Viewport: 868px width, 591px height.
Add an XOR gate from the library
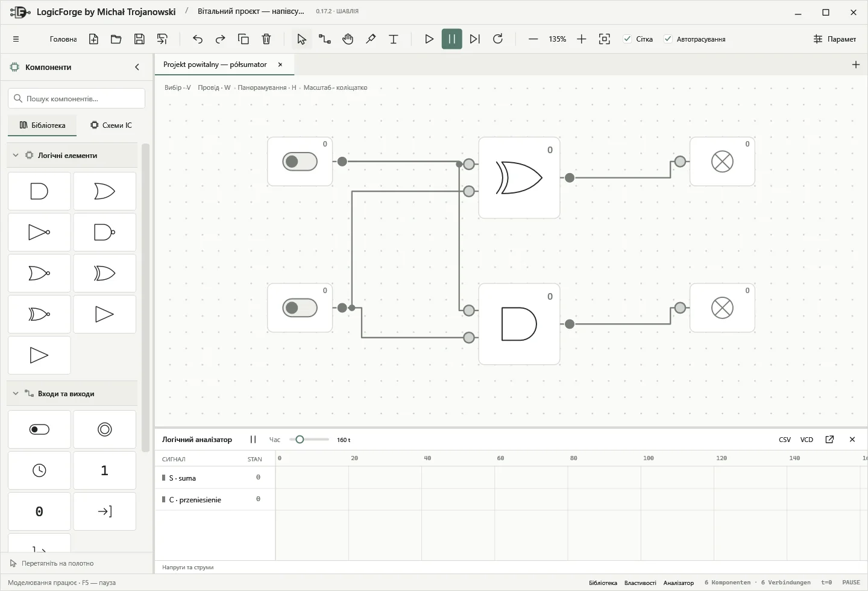[104, 273]
